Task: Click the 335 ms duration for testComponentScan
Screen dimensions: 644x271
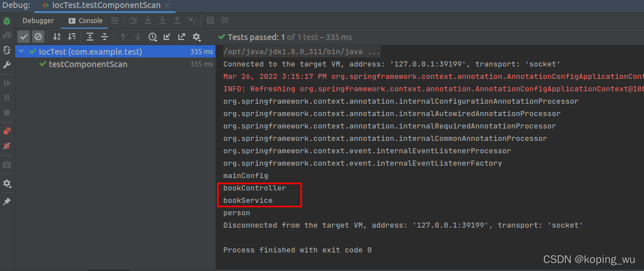Action: pos(202,64)
